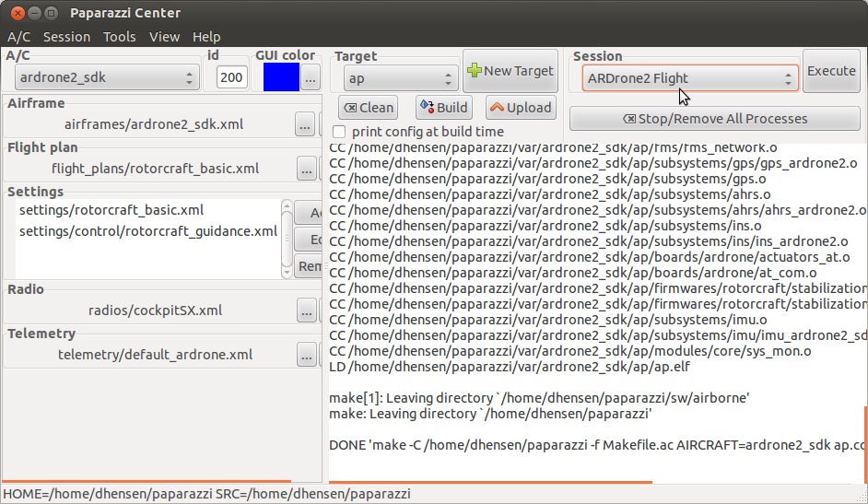
Task: Click the Settings list vertical scrollbar
Action: (x=287, y=239)
